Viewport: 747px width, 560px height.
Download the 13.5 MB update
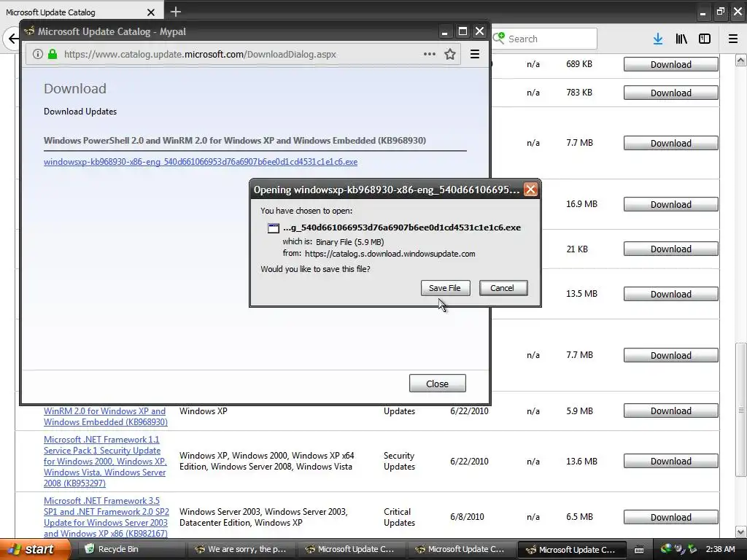(x=671, y=294)
